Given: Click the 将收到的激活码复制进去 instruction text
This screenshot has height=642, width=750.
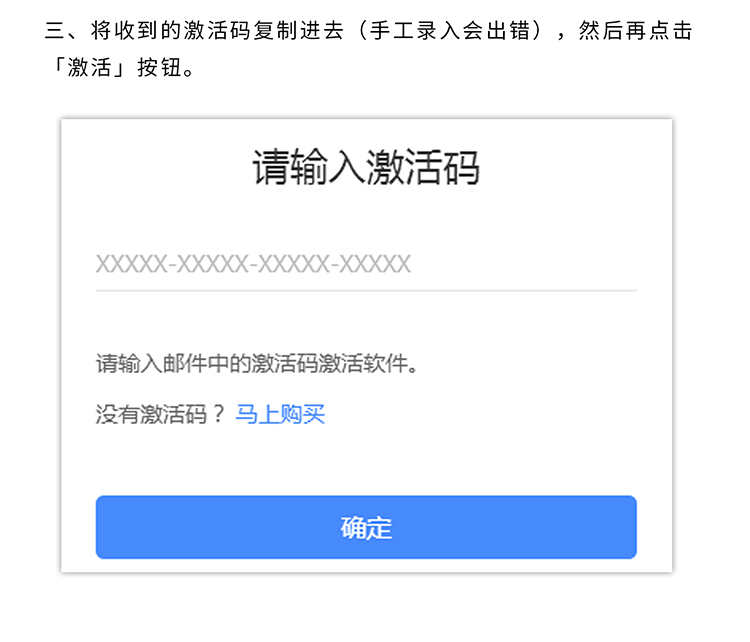Looking at the screenshot, I should 217,31.
